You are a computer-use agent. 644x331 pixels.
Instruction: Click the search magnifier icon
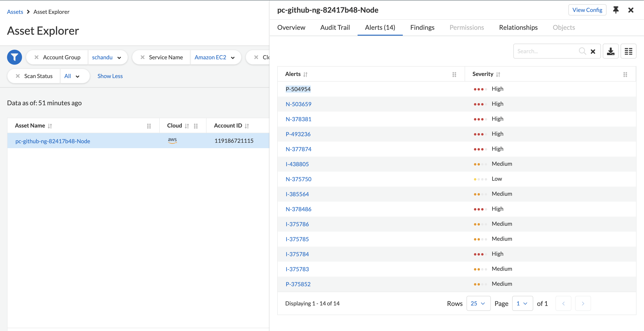tap(582, 51)
